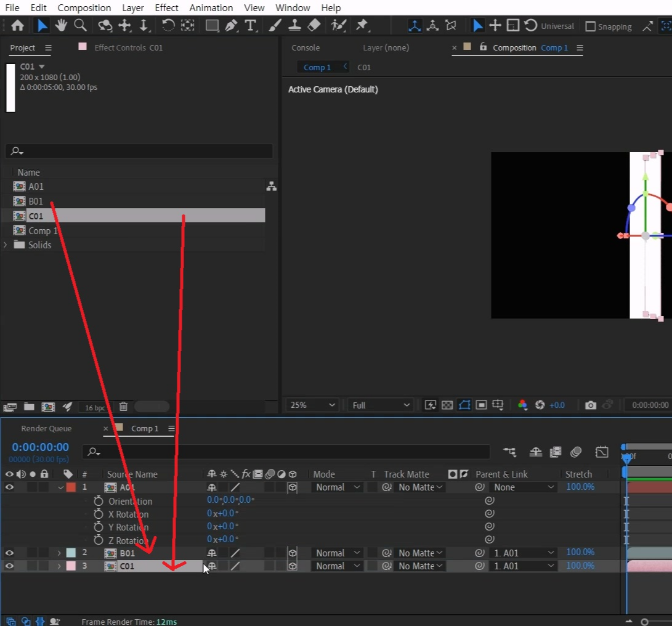Expand the Solids folder
This screenshot has width=672, height=626.
(5, 245)
